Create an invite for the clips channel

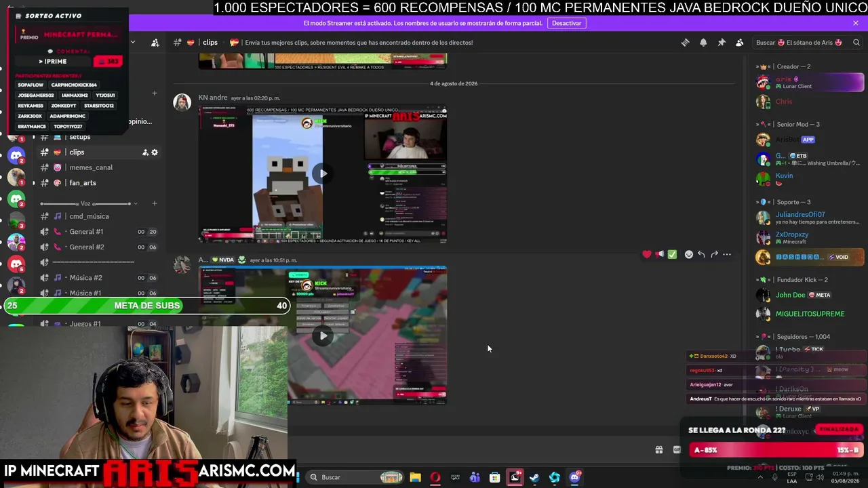coord(145,152)
